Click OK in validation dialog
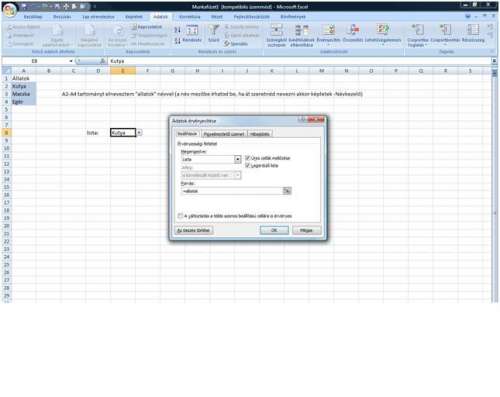The image size is (500, 397). 274,230
